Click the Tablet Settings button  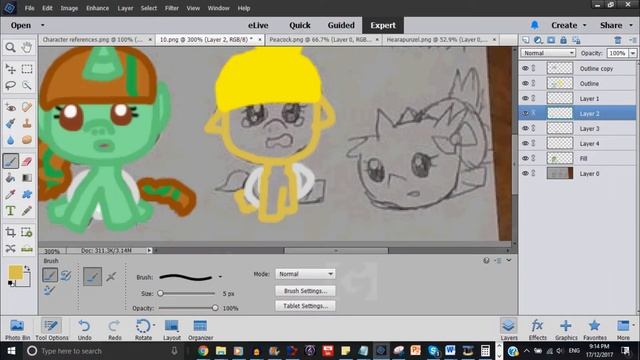[305, 306]
